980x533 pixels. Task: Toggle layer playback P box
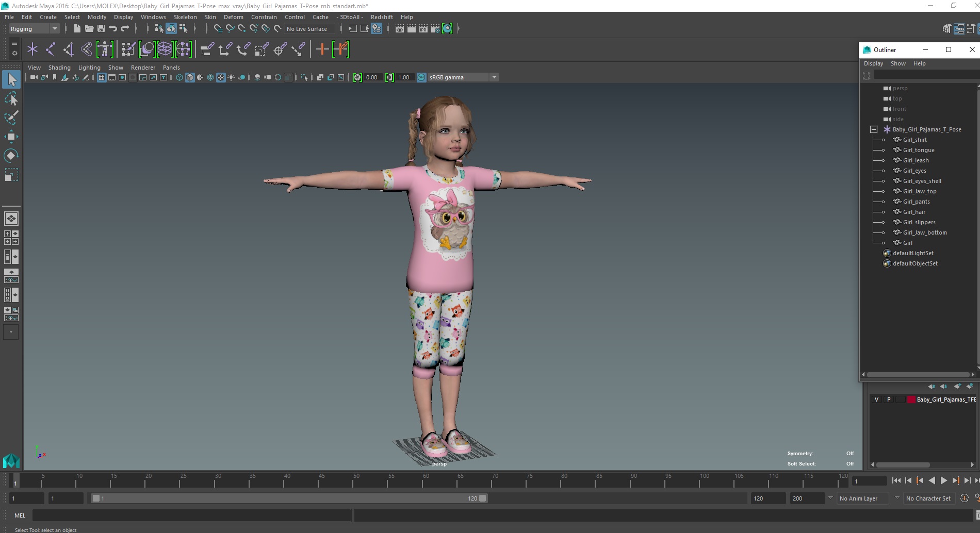coord(888,399)
